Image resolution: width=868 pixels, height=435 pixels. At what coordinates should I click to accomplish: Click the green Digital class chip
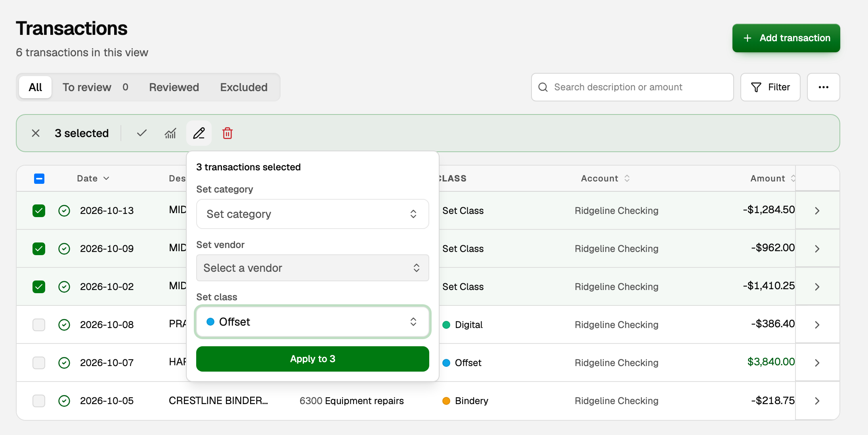click(462, 325)
